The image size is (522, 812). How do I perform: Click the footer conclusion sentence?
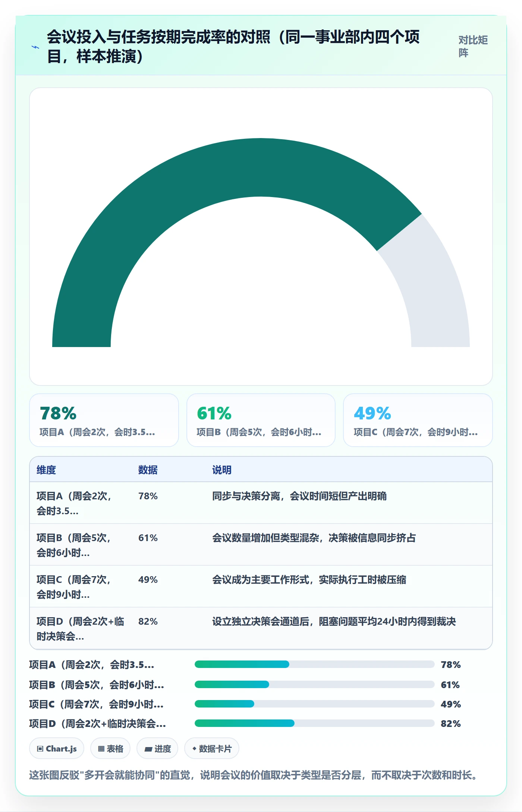(x=253, y=775)
